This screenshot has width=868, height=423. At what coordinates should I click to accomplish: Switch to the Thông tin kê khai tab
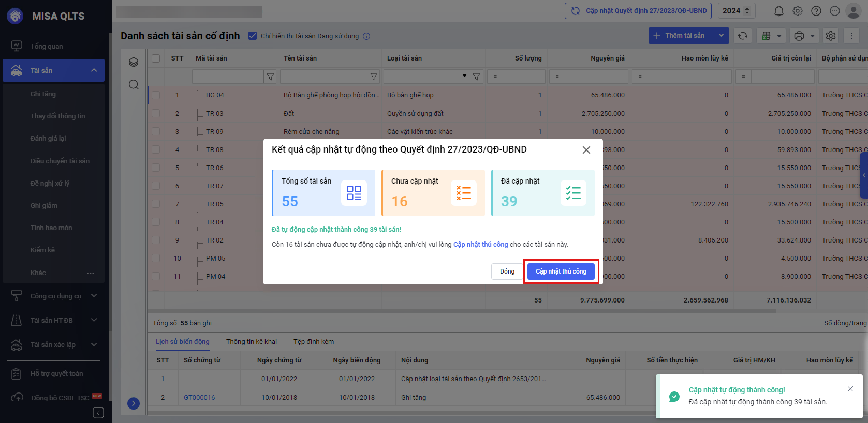[x=252, y=342]
